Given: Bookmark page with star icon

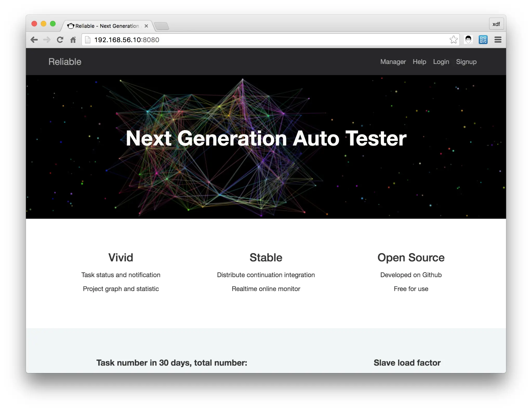Looking at the screenshot, I should coord(453,40).
